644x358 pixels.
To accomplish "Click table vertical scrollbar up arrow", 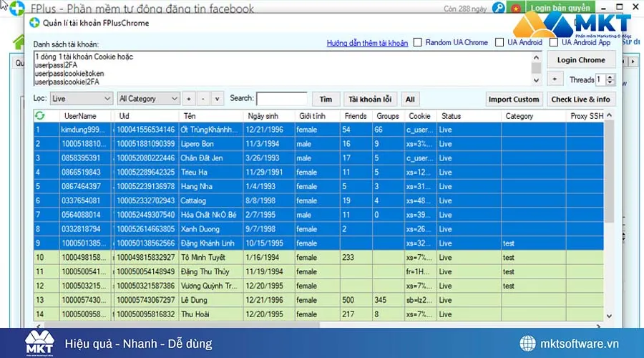I will tap(609, 115).
